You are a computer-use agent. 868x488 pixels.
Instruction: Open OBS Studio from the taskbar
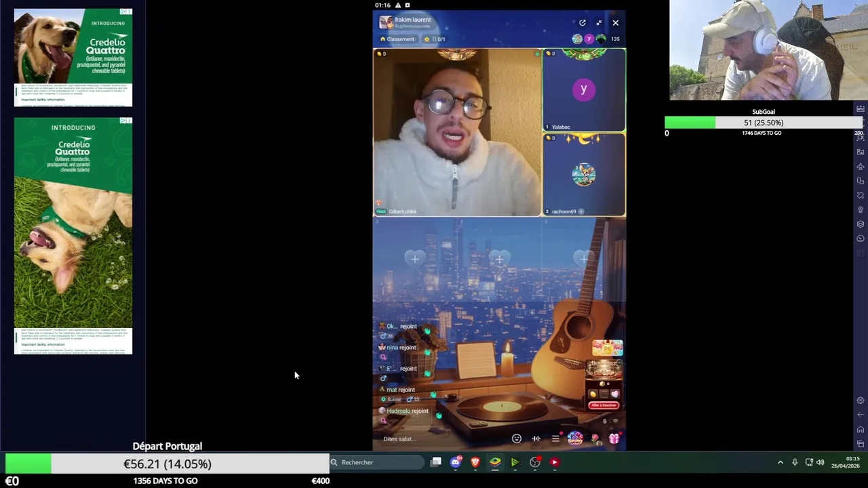pos(535,462)
